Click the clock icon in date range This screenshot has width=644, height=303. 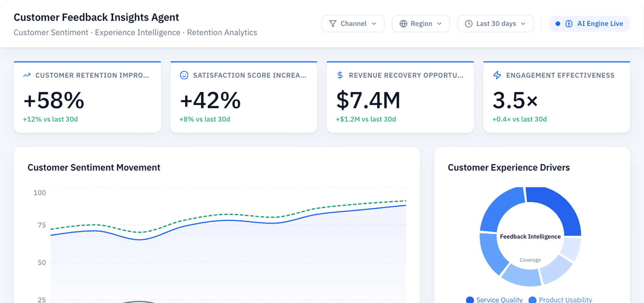(x=468, y=24)
